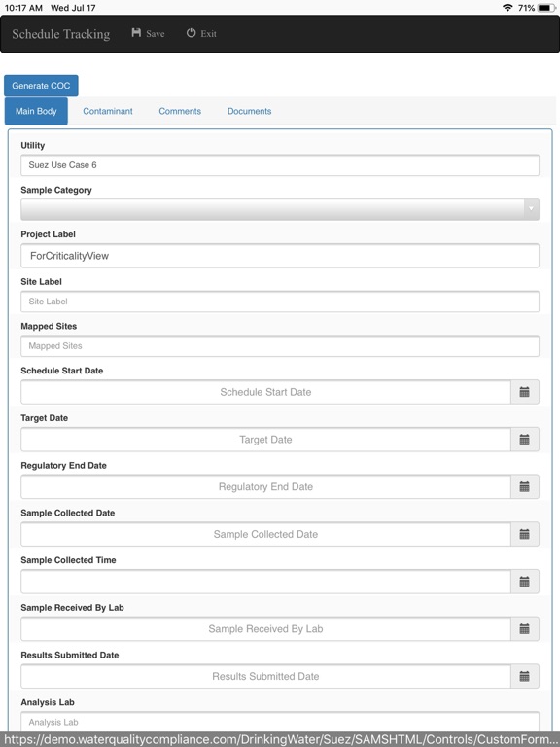Click the Exit text label

pyautogui.click(x=209, y=34)
